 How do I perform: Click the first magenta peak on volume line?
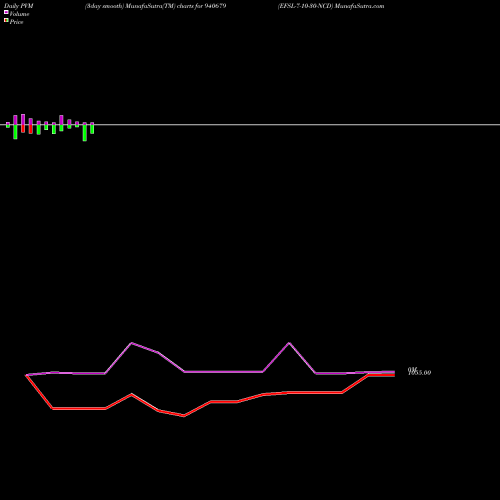point(132,343)
